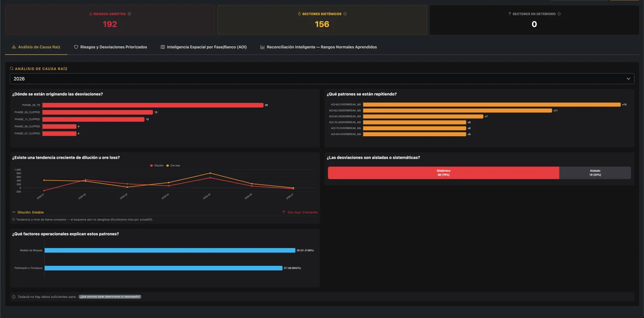The height and width of the screenshot is (318, 644).
Task: Click the PHASE_11_CLIPPED axis label
Action: (27, 119)
